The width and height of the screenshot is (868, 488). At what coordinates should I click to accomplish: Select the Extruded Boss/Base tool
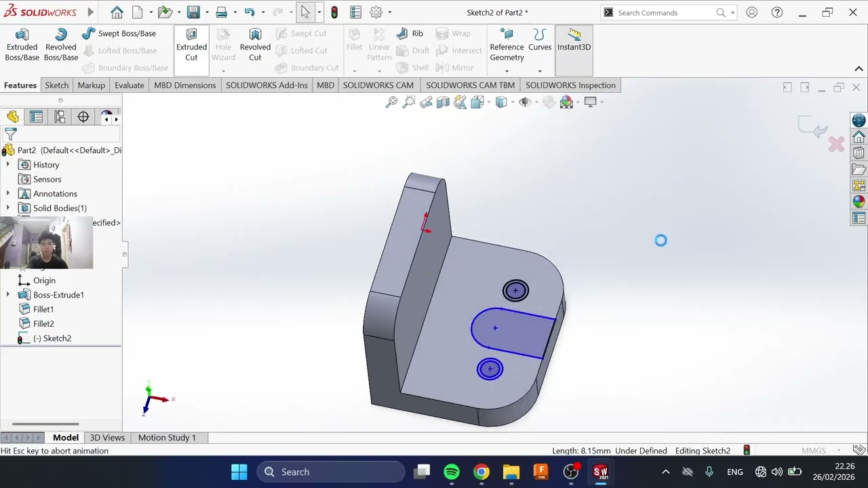22,45
